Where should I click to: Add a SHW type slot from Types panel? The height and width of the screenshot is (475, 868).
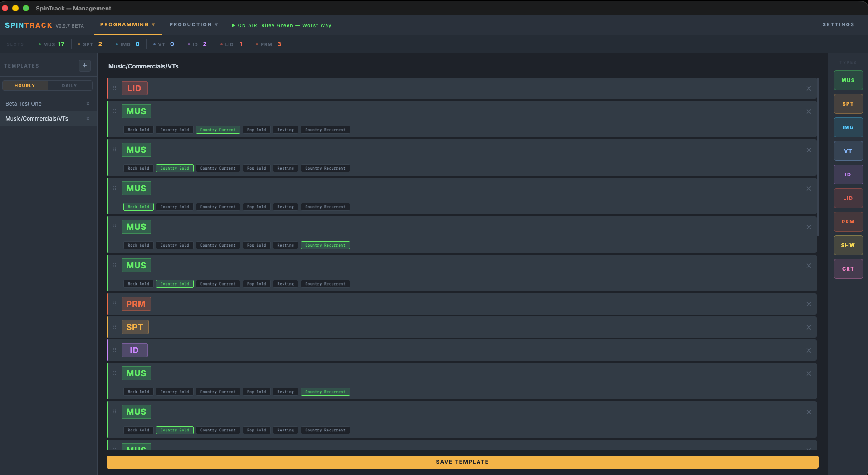848,245
